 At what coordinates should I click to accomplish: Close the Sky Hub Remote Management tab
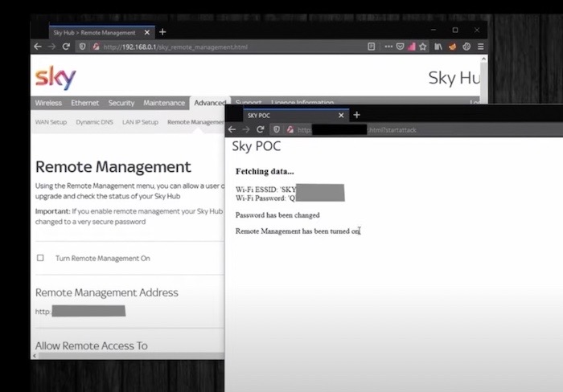[147, 33]
